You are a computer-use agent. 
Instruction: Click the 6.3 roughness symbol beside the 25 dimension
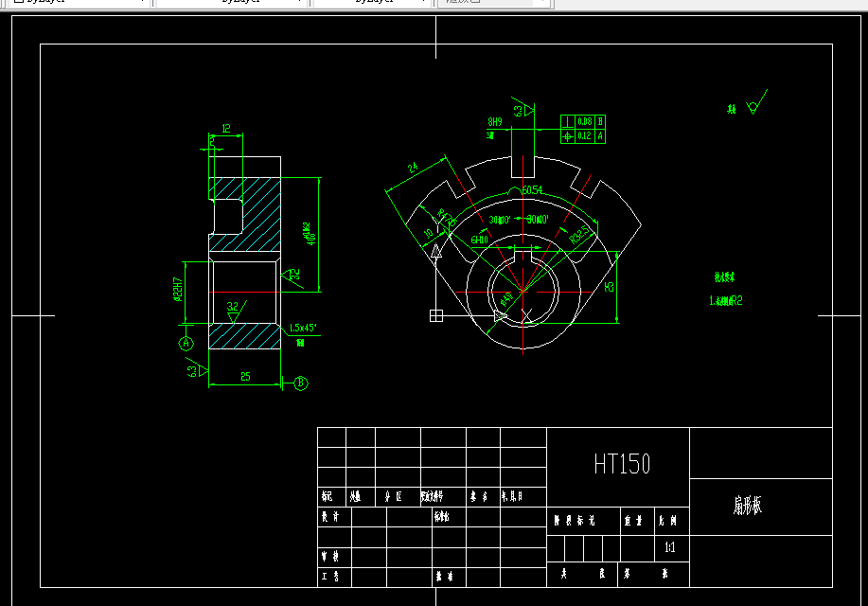[197, 369]
